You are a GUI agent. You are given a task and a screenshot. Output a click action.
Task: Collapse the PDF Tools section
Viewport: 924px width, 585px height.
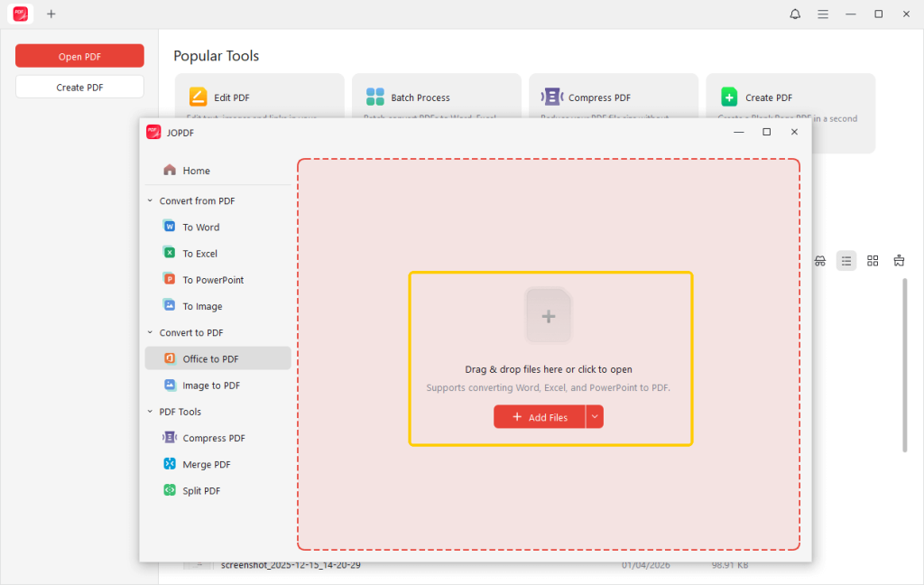coord(151,412)
